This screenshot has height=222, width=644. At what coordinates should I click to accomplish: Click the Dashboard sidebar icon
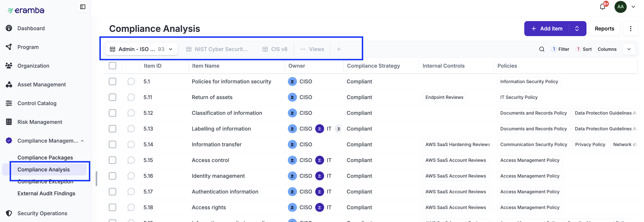coord(9,28)
